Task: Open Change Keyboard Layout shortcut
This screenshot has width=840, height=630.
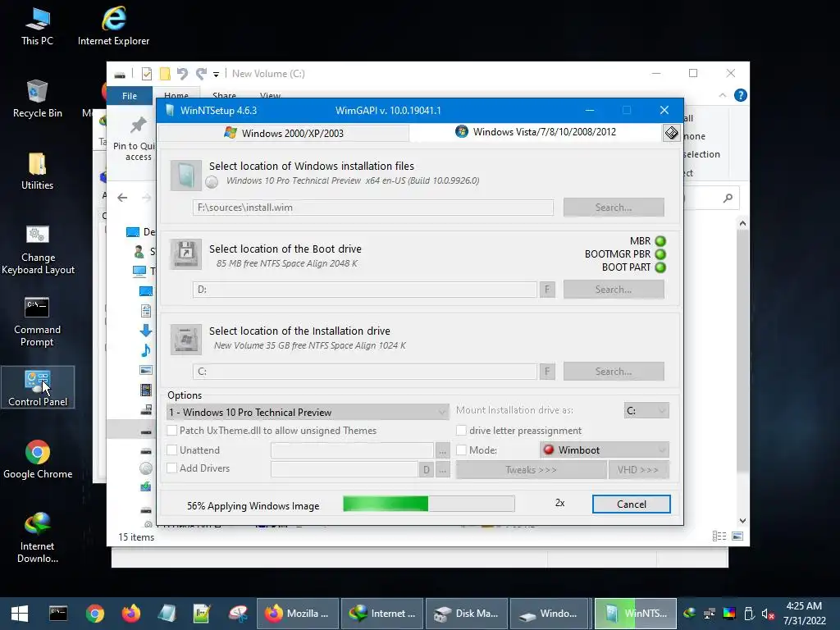Action: (x=38, y=249)
